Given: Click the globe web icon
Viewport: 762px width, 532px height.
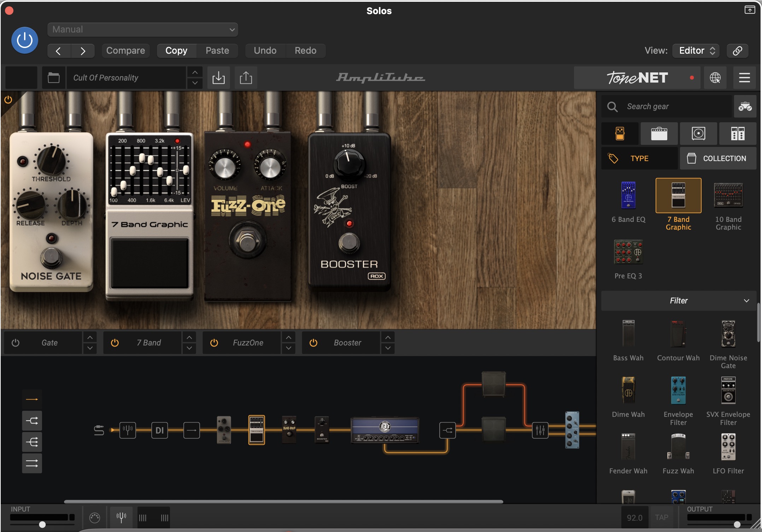Looking at the screenshot, I should click(x=715, y=78).
